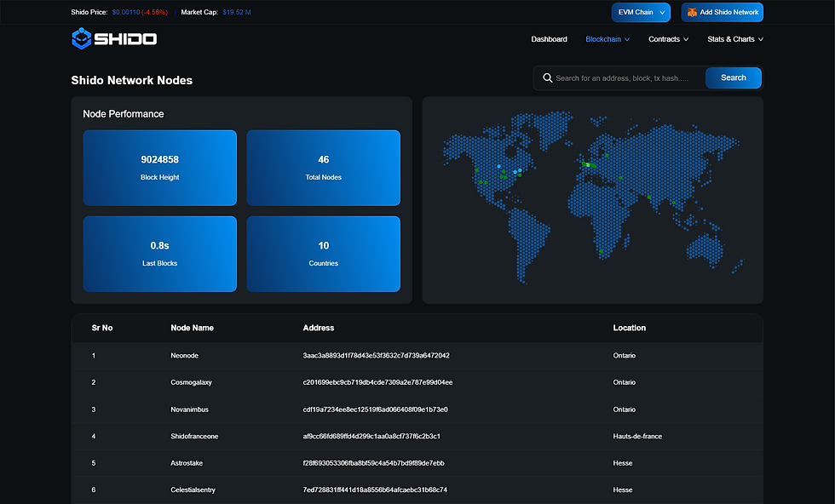Go to the Dashboard page
The width and height of the screenshot is (835, 504).
(x=549, y=39)
